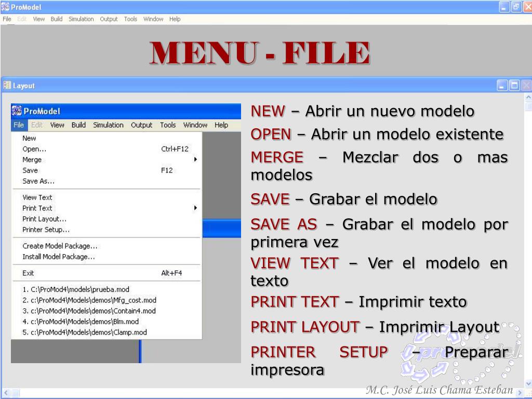Open Simulation menu in outer menubar
The height and width of the screenshot is (399, 532).
coord(81,19)
